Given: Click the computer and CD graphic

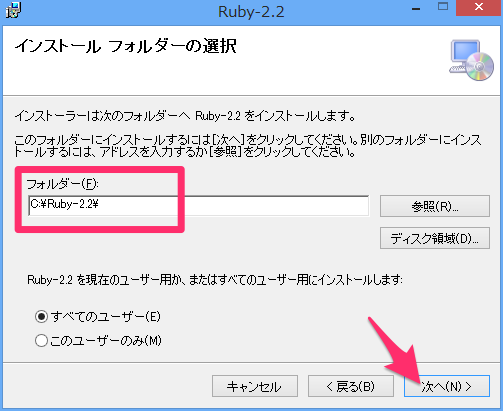Looking at the screenshot, I should click(471, 60).
